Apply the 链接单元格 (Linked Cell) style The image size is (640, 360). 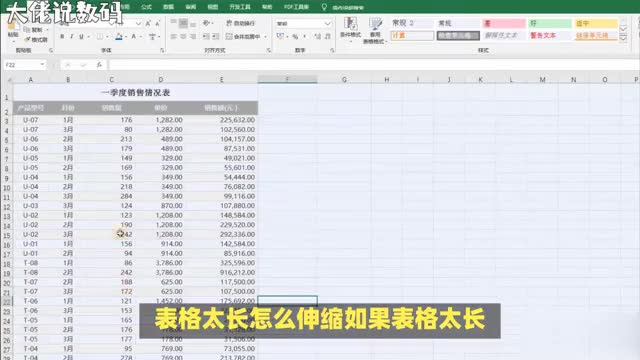pyautogui.click(x=596, y=36)
